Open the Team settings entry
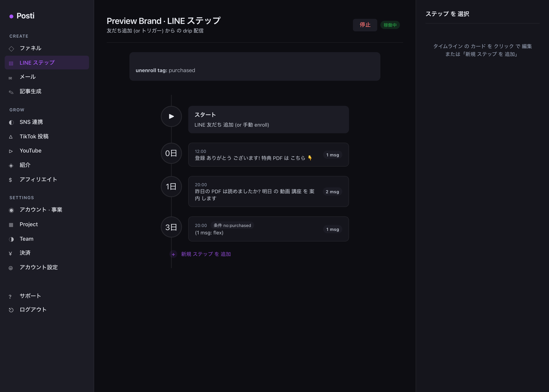 47,239
